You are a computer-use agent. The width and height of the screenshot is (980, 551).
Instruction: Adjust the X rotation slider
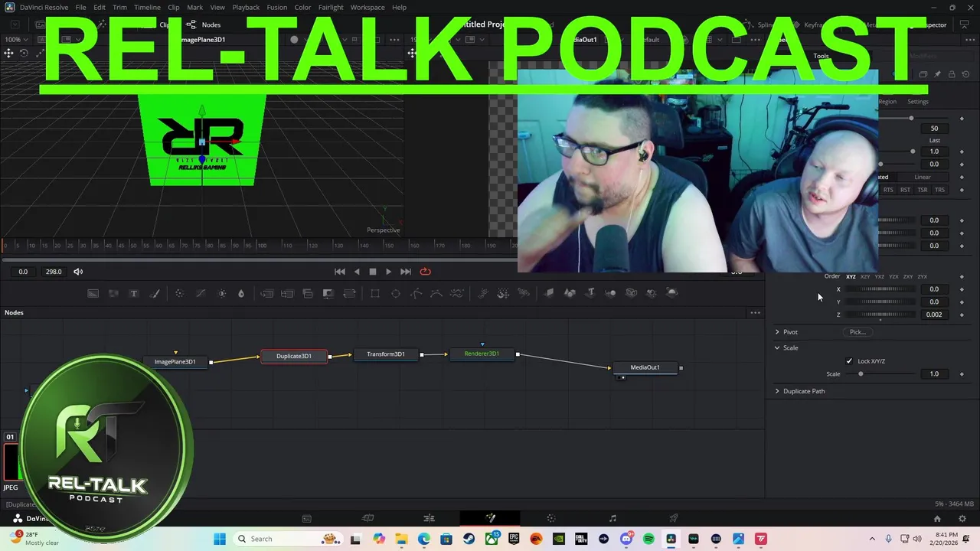pyautogui.click(x=880, y=289)
